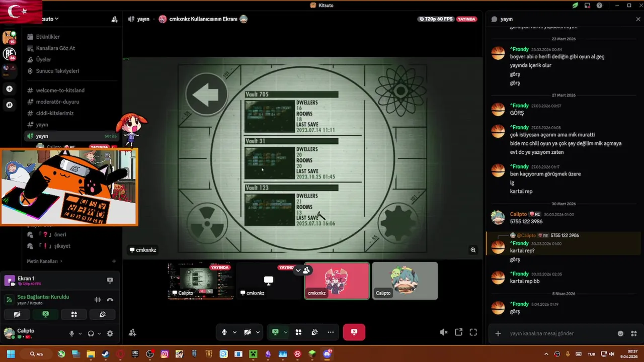The image size is (644, 362).
Task: Create channel in Metin Kanalları plus icon
Action: coord(114,261)
